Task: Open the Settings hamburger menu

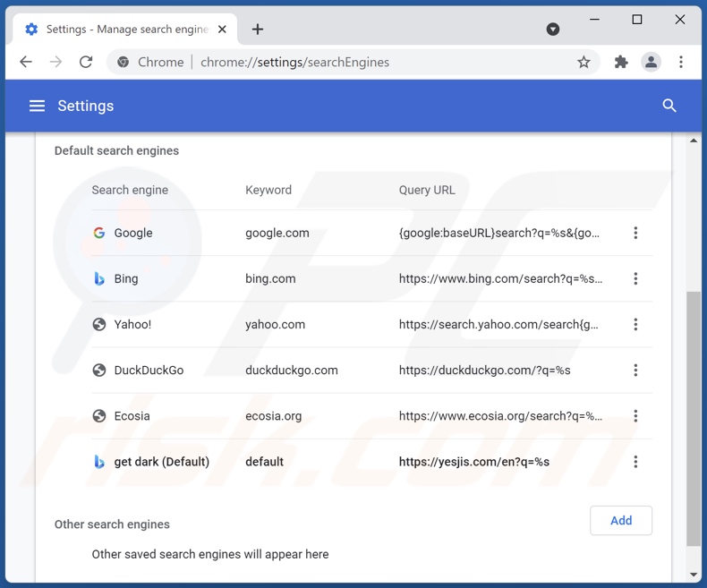Action: tap(37, 106)
